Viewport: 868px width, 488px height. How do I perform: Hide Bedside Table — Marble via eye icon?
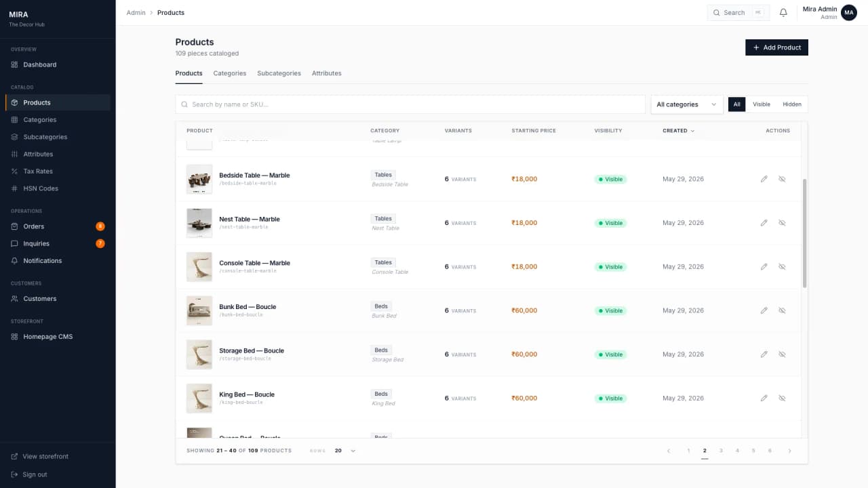pos(782,179)
